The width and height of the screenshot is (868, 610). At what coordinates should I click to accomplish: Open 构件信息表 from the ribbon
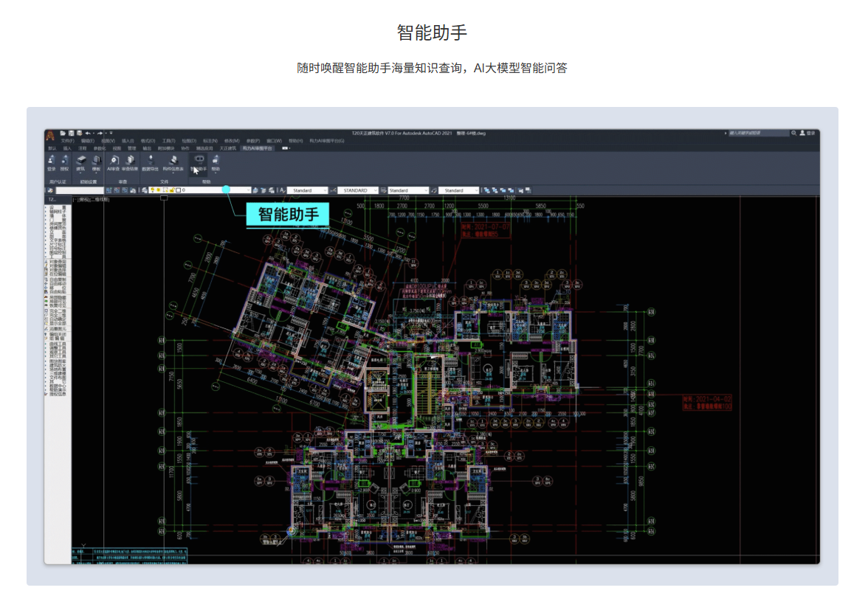tap(173, 159)
